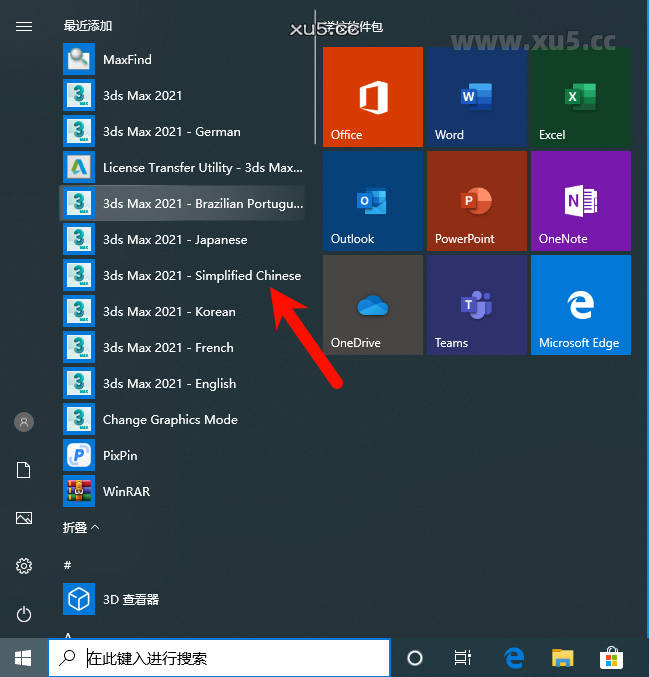Launch the OneNote tile

[x=580, y=201]
